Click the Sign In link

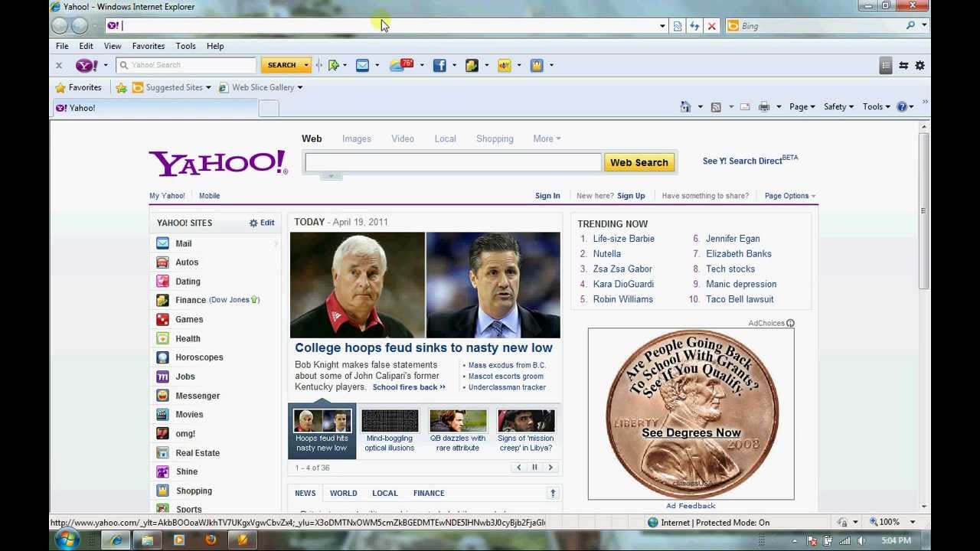[x=547, y=196]
